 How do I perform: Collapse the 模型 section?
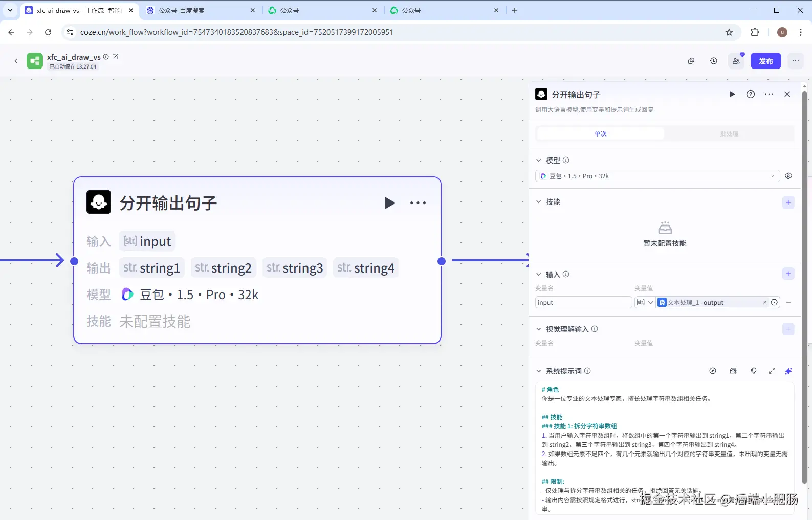pos(539,160)
